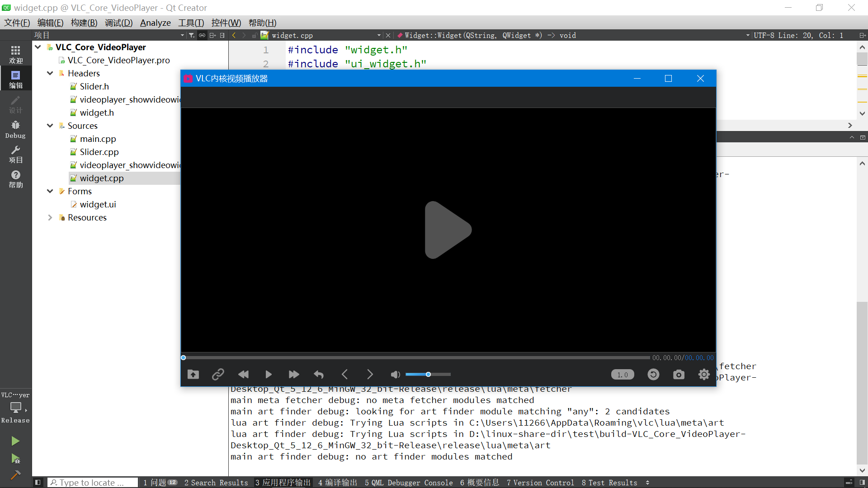The image size is (868, 488).
Task: Mute audio with the speaker icon
Action: (x=395, y=374)
